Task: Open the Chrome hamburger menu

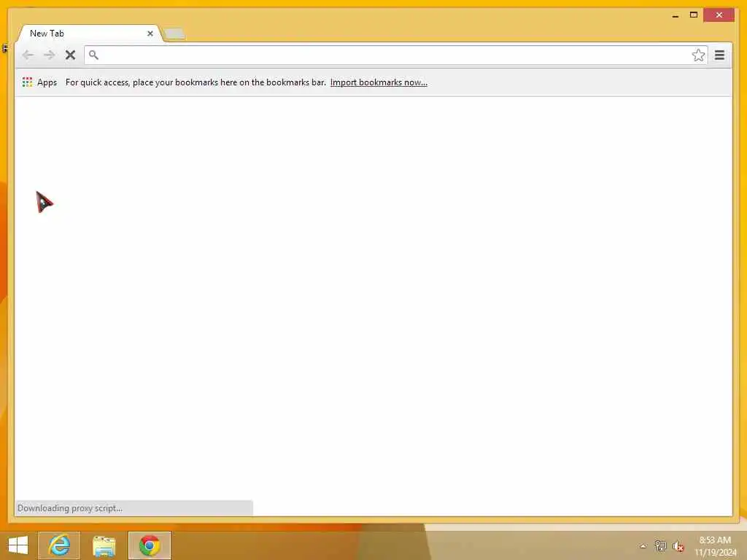Action: pos(719,55)
